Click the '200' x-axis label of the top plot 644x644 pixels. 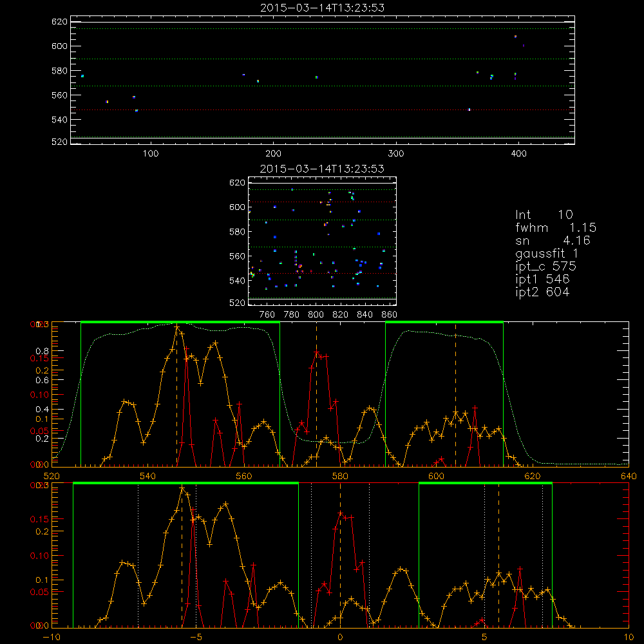(273, 154)
